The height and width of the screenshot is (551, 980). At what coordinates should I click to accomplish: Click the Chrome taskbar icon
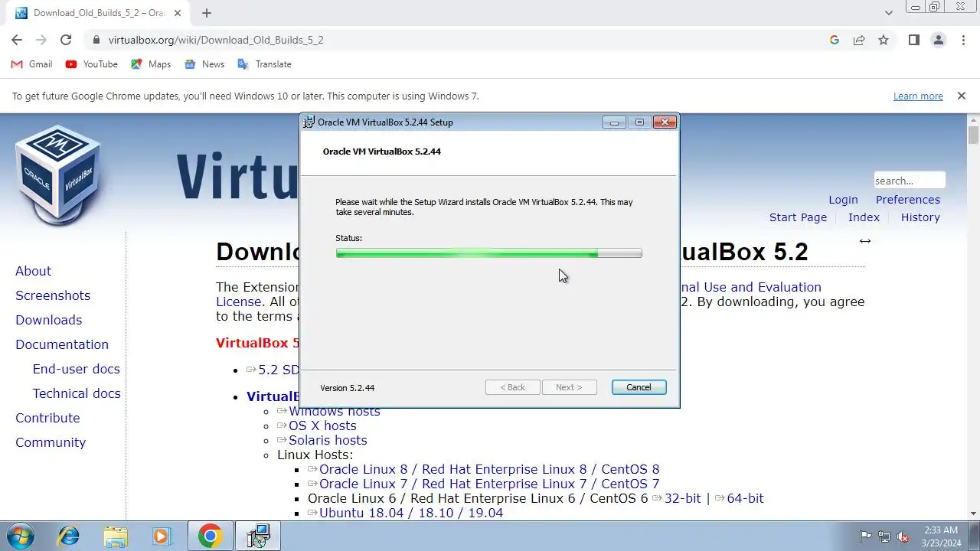pyautogui.click(x=211, y=536)
